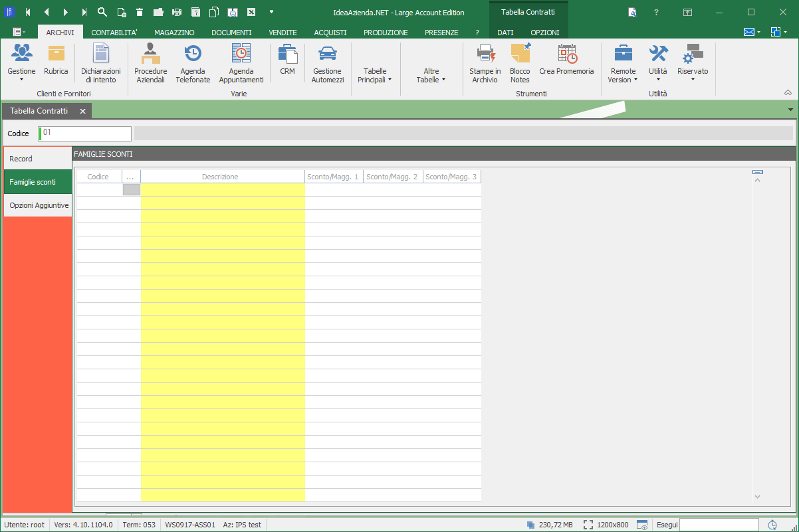Image resolution: width=799 pixels, height=532 pixels.
Task: Select the Famiglie sconti side tab
Action: [38, 182]
